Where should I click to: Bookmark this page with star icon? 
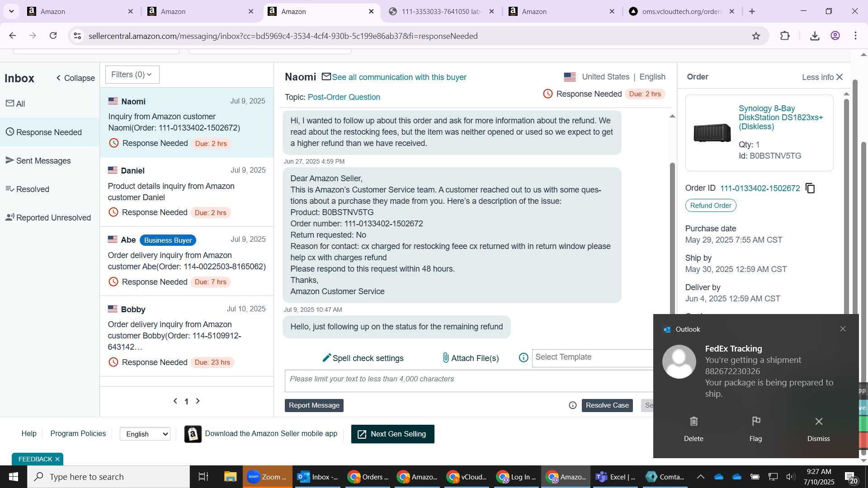coord(756,36)
